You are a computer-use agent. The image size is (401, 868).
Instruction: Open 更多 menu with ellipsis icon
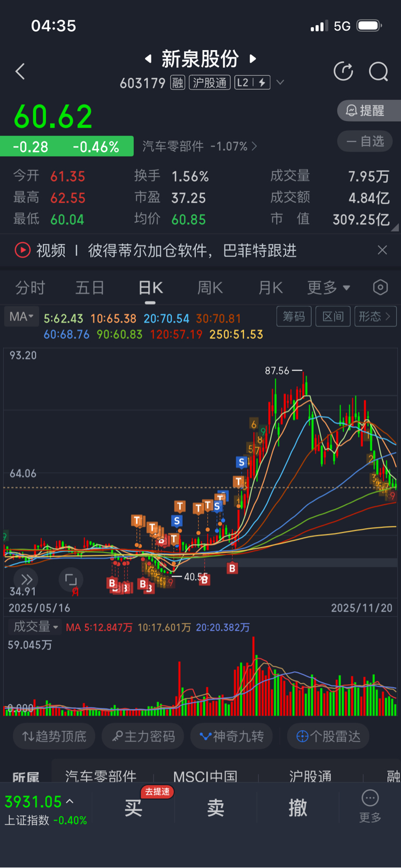370,806
